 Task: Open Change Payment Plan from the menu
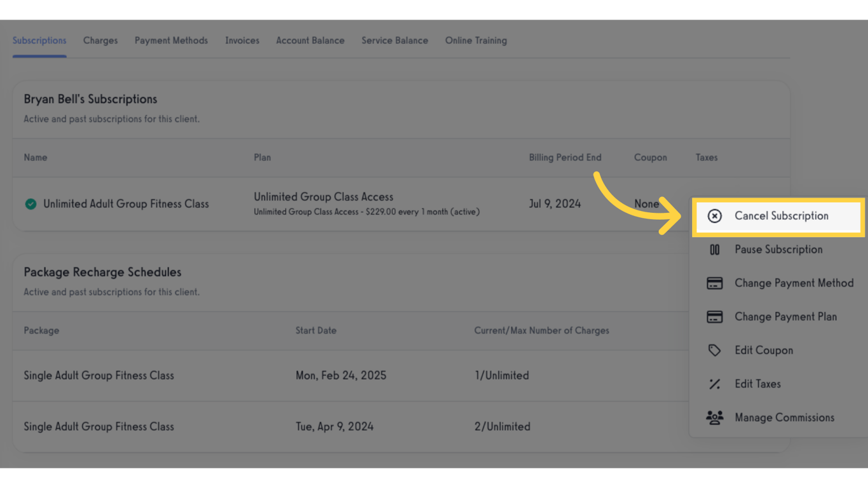[x=785, y=316]
